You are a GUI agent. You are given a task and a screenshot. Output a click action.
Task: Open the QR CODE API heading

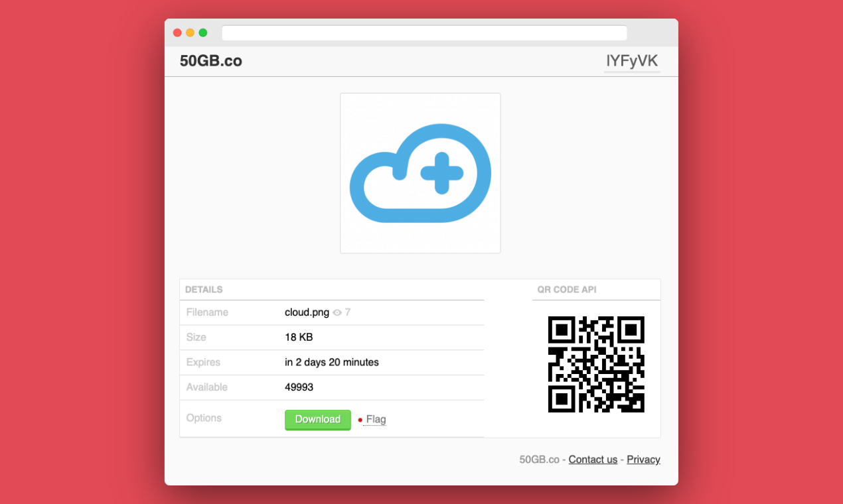point(567,290)
